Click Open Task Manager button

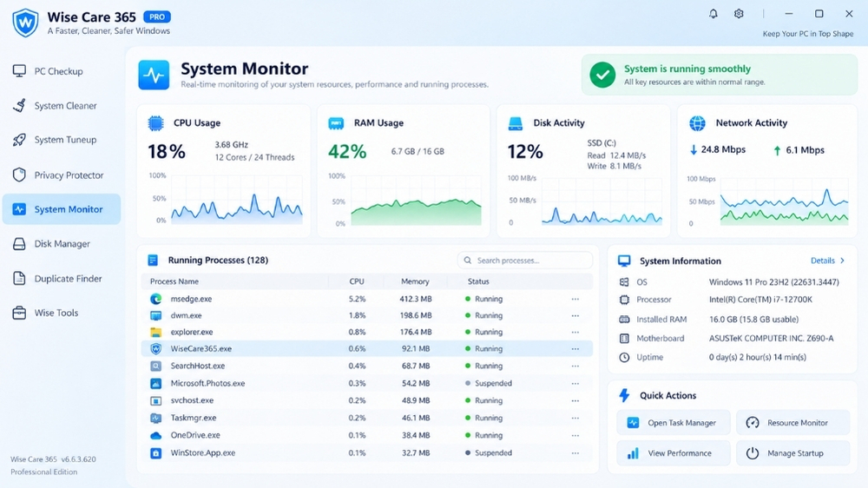(674, 423)
